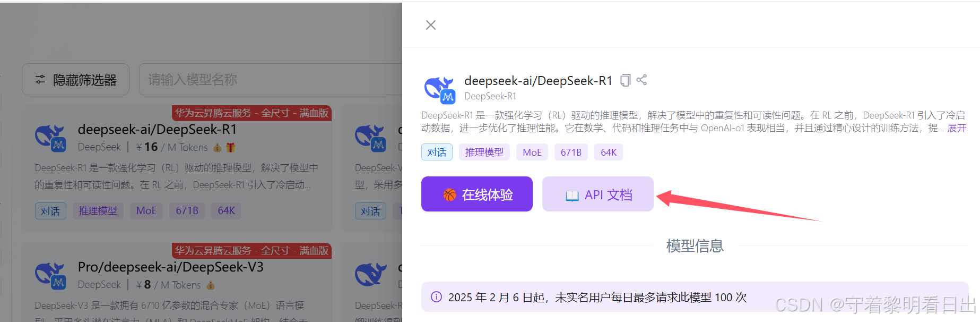980x322 pixels.
Task: Click the money bag icon on DeepSeek-V3 card
Action: 211,285
